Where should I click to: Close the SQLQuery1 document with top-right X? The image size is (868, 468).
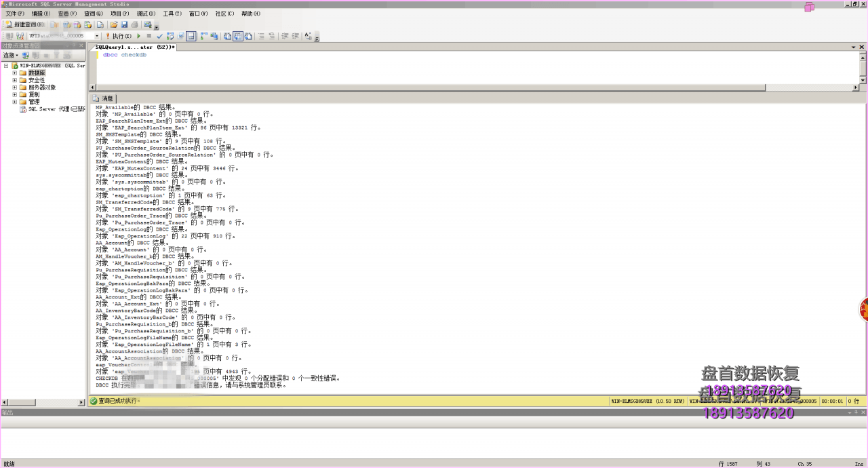(862, 47)
